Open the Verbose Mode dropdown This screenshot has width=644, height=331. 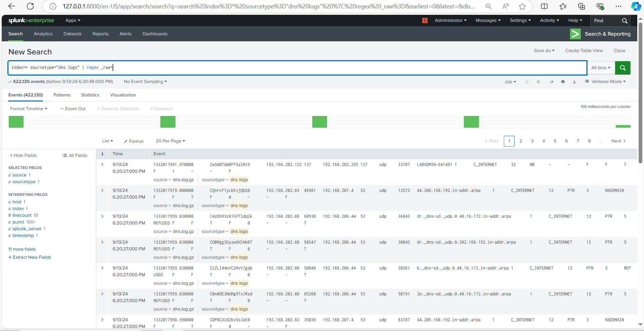pos(606,81)
